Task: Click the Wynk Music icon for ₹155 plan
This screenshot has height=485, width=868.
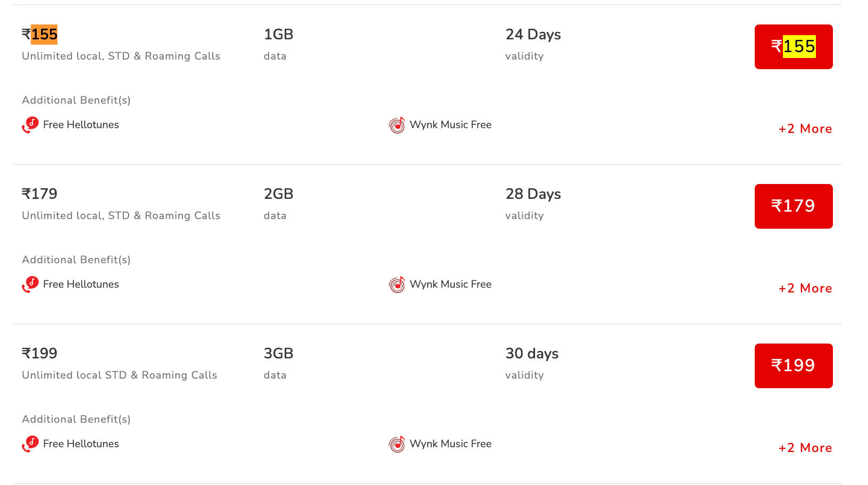Action: click(396, 125)
